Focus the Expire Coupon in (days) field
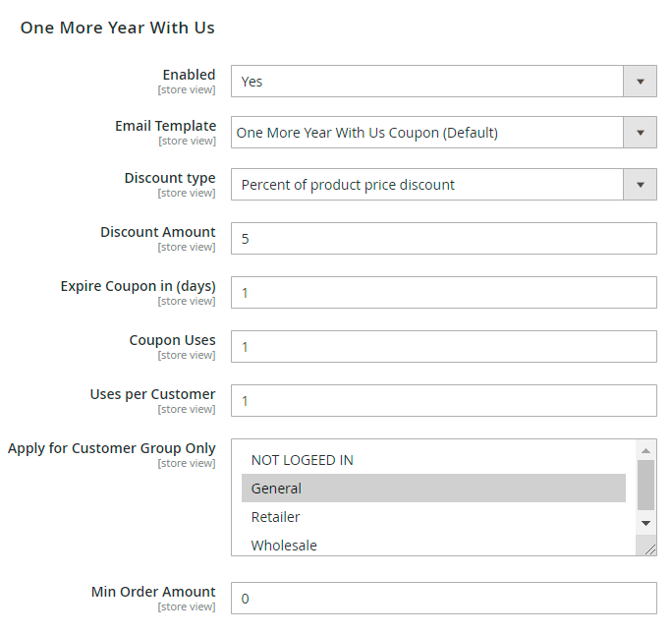Screen dimensions: 672x634 point(443,293)
